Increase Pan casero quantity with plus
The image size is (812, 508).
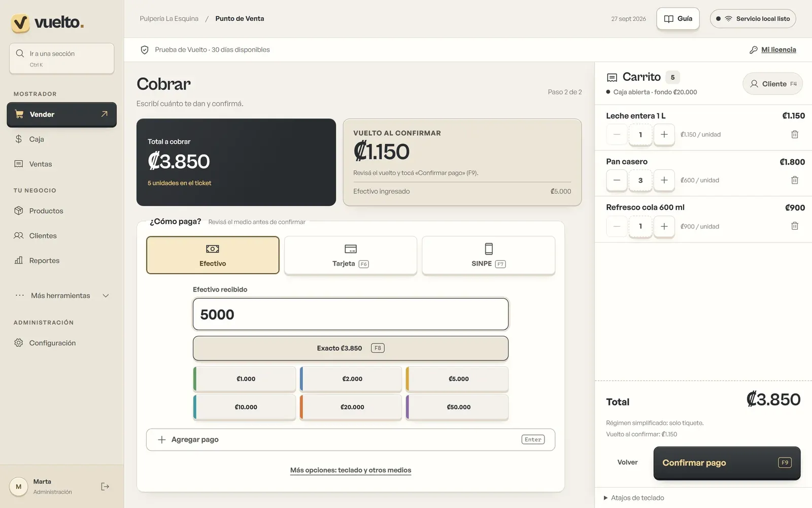(664, 180)
